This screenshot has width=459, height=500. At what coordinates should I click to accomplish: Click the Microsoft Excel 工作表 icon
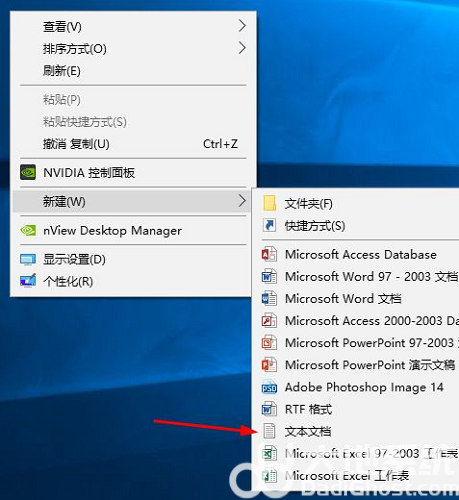269,476
